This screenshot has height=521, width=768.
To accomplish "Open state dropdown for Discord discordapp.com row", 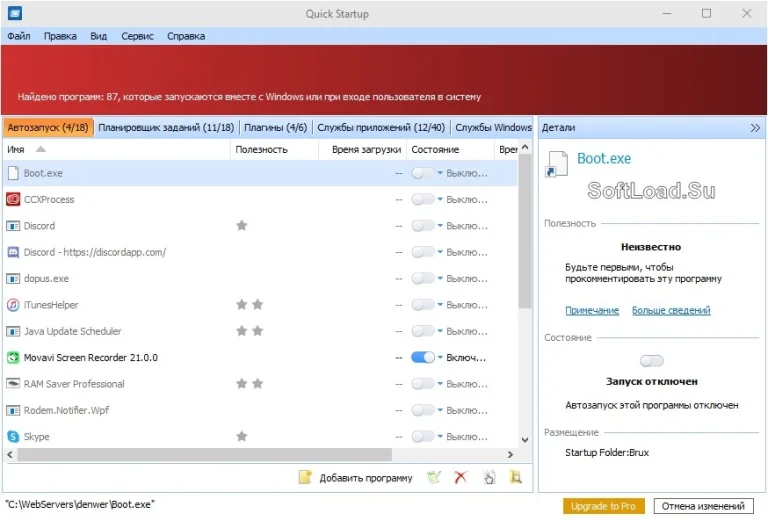I will tap(440, 252).
